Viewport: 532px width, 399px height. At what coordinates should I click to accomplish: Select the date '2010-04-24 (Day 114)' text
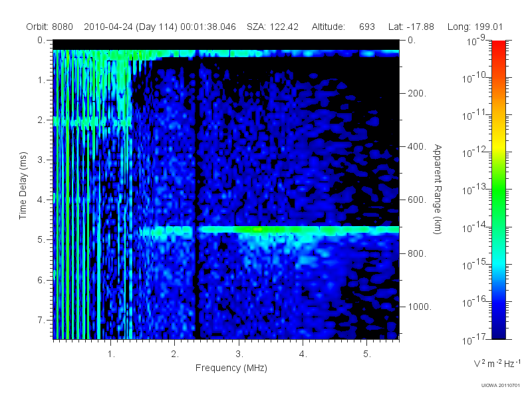point(130,27)
